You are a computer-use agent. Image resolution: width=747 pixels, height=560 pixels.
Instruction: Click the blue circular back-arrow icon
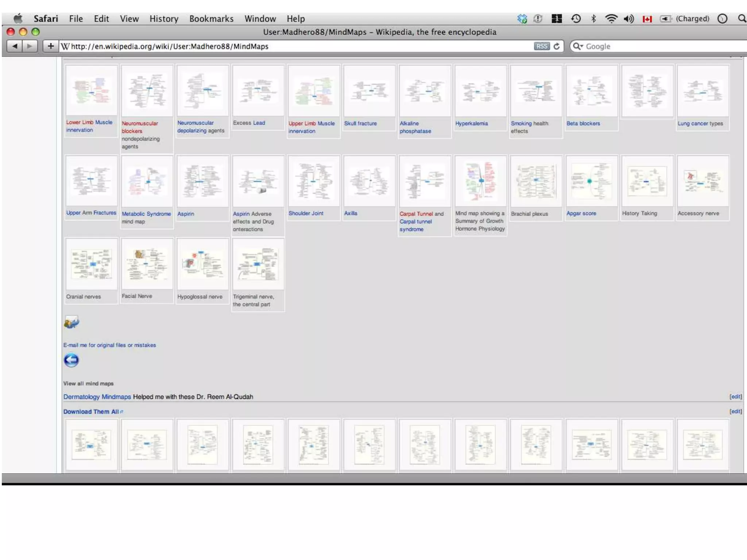[x=71, y=360]
